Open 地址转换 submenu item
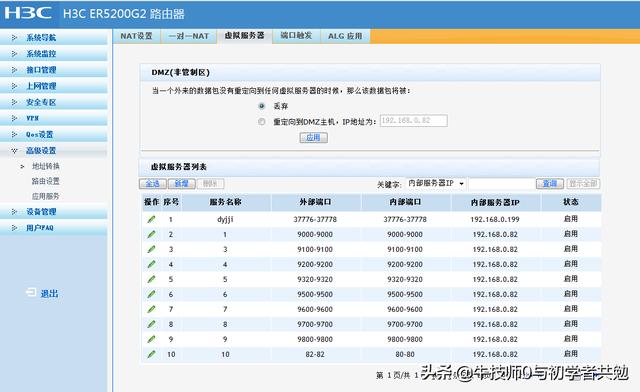This screenshot has height=392, width=640. [46, 166]
